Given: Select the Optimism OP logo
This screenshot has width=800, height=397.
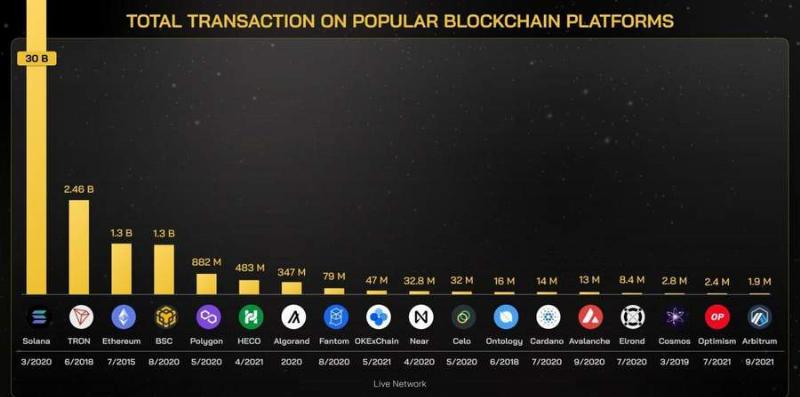Looking at the screenshot, I should 717,317.
